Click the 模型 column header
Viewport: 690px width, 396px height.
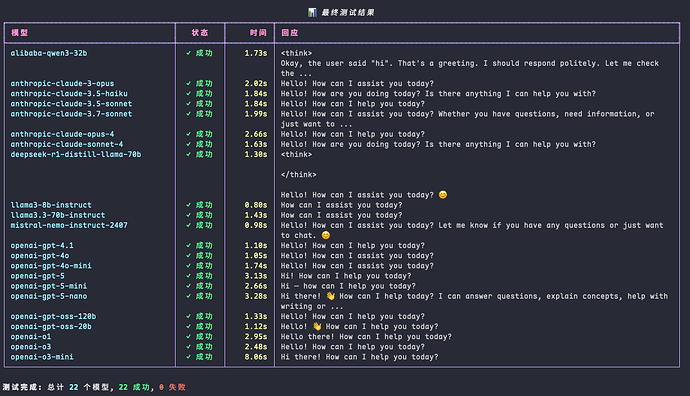pyautogui.click(x=19, y=33)
